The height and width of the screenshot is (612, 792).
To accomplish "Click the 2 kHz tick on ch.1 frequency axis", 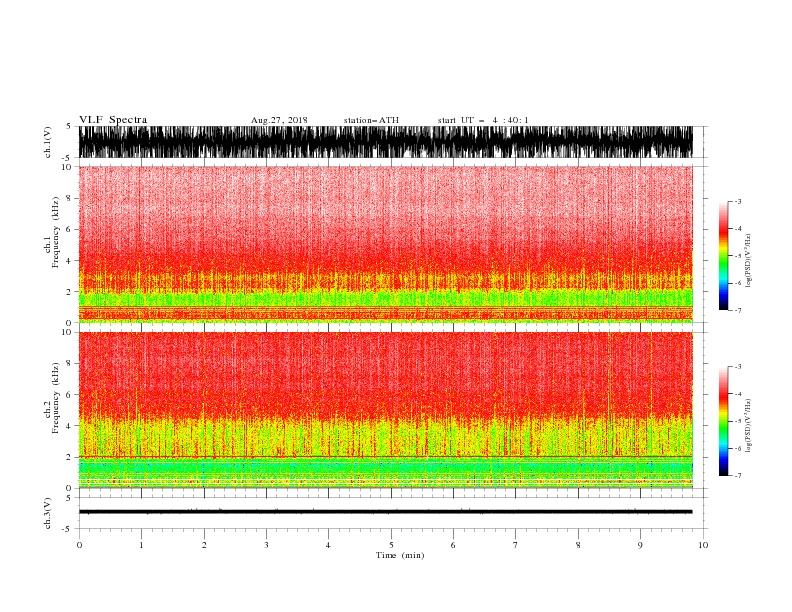I will pyautogui.click(x=70, y=292).
